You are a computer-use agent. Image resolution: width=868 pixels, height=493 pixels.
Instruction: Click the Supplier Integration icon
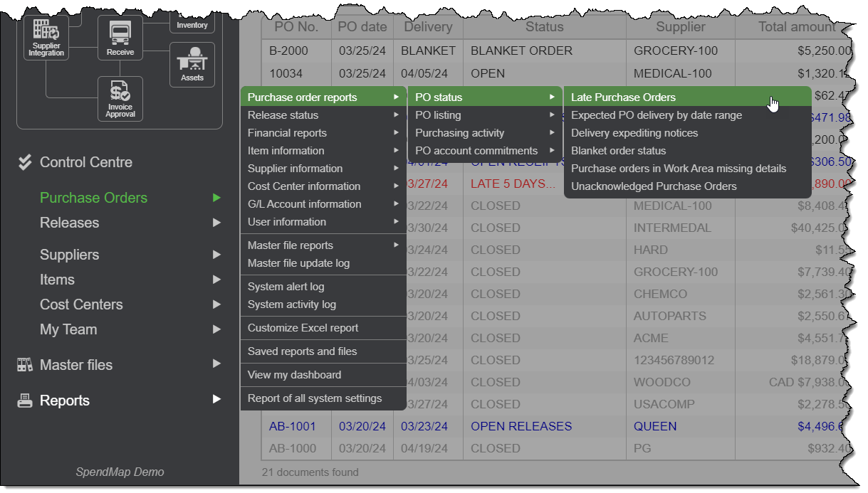pos(45,36)
